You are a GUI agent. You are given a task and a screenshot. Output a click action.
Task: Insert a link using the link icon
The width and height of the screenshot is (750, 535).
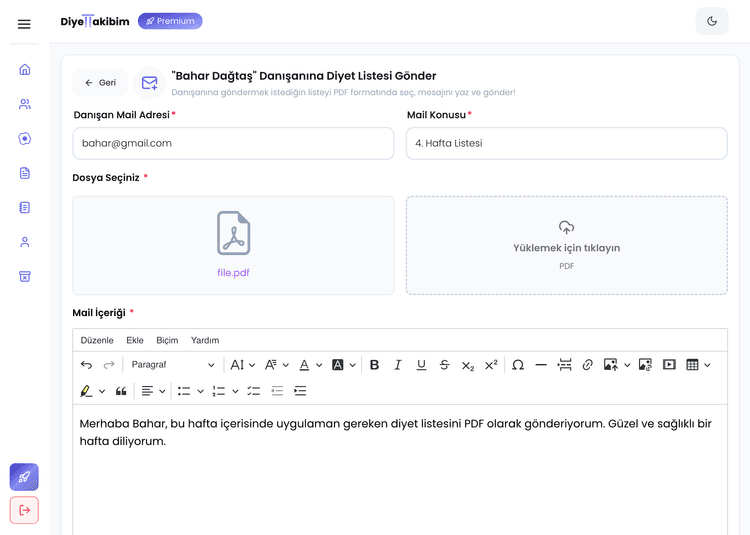click(x=588, y=365)
